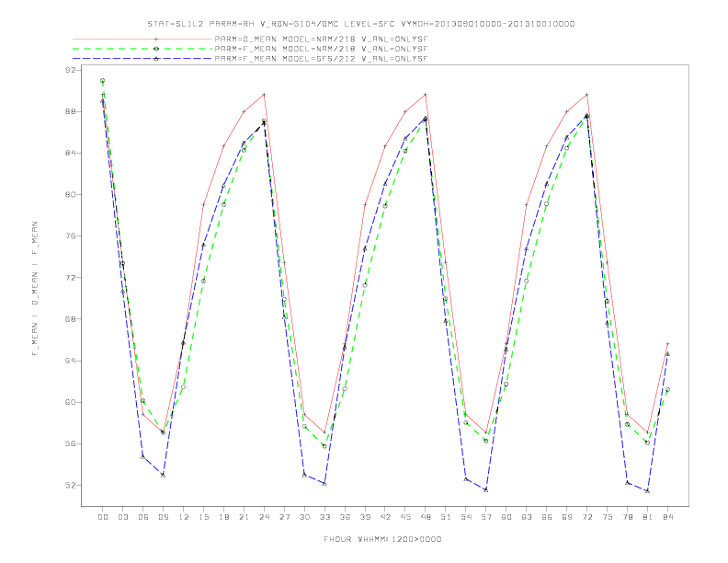Screen dimensions: 728x563
Task: Click y-axis tick label 56
Action: point(72,443)
